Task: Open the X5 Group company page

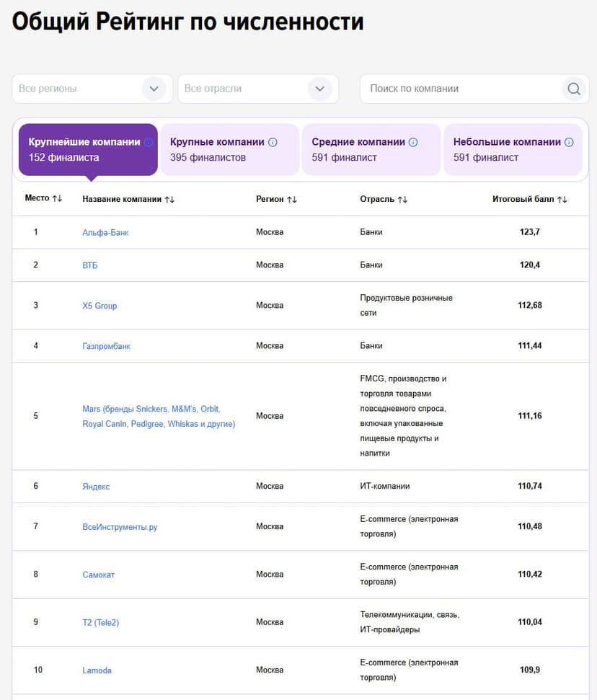Action: (x=99, y=306)
